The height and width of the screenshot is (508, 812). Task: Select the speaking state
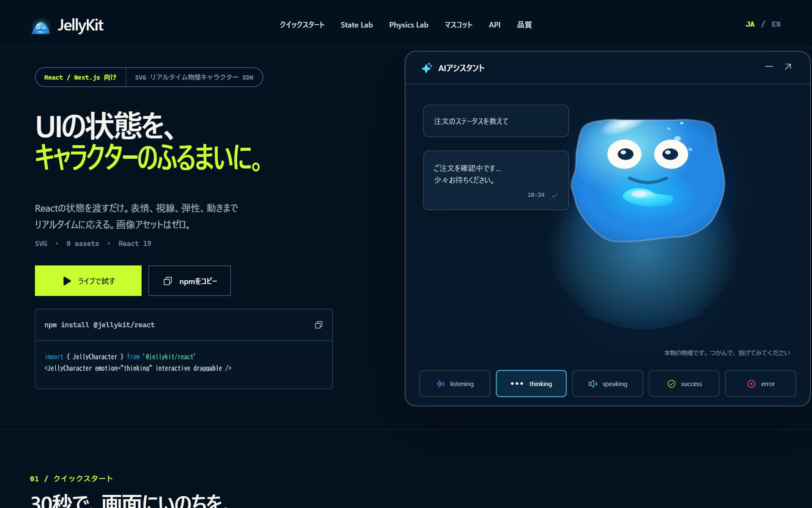coord(607,384)
